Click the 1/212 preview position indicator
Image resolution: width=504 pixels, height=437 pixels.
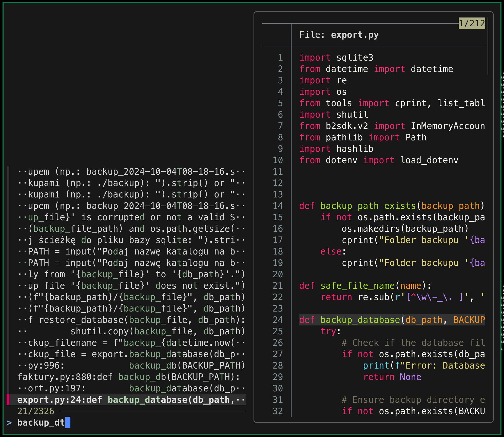coord(472,23)
